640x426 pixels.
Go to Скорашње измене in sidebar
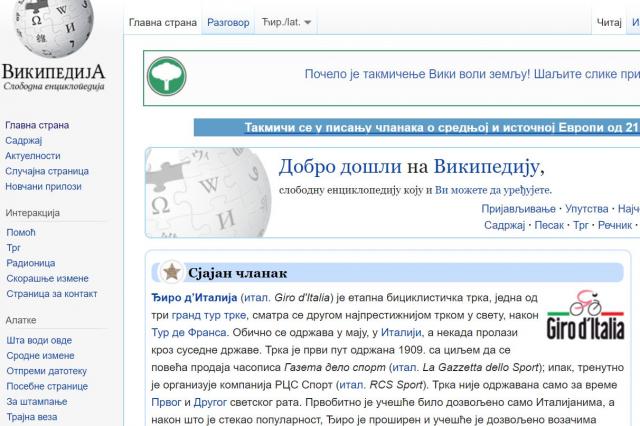[x=46, y=277]
